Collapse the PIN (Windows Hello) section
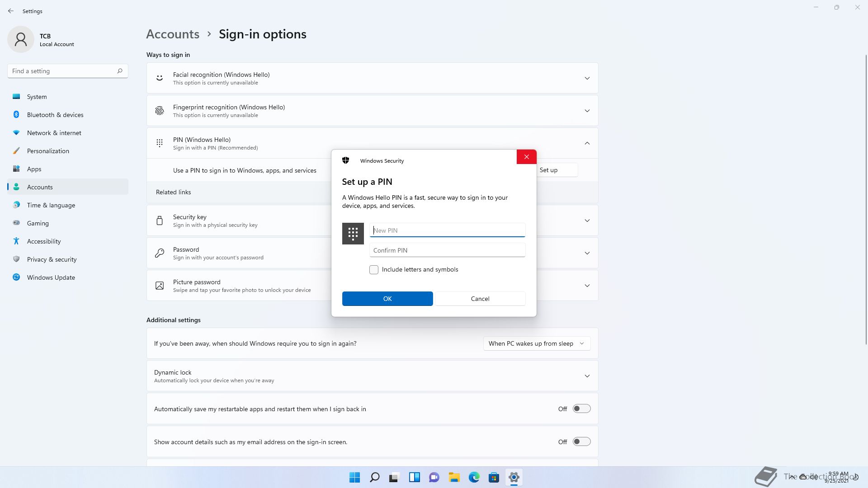This screenshot has height=488, width=868. (587, 143)
